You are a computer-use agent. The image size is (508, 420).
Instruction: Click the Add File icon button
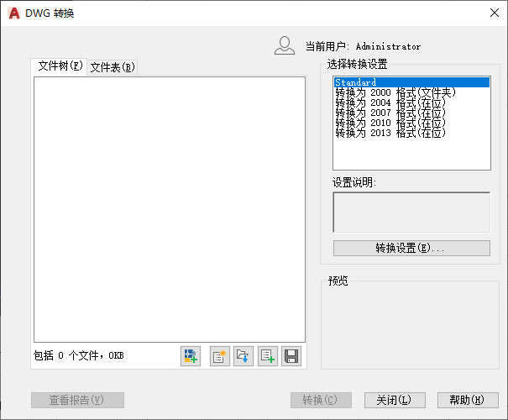pos(191,356)
